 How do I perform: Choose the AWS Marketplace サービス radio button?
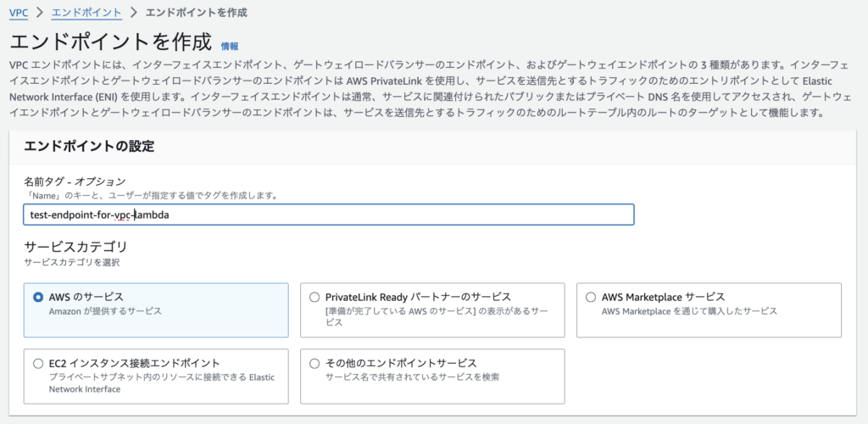click(x=591, y=298)
